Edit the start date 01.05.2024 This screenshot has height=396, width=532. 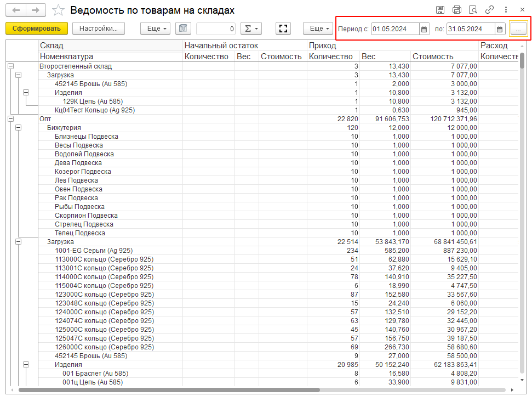[x=395, y=29]
